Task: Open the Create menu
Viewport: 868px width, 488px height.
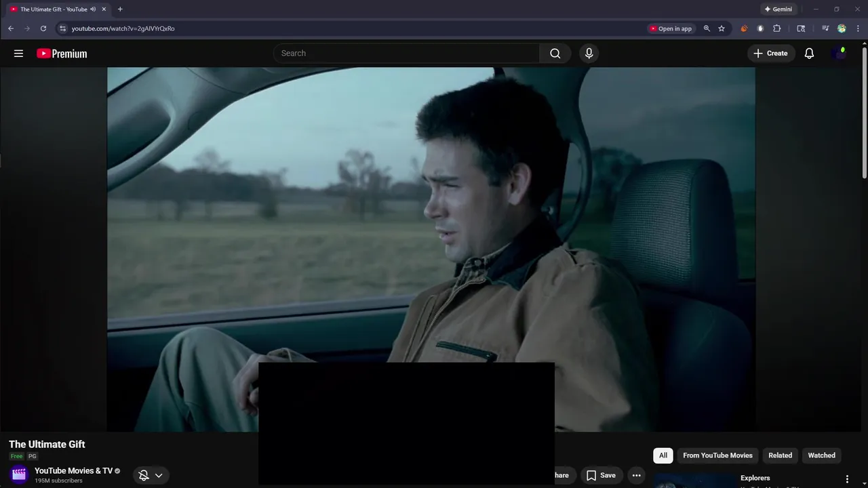Action: 770,54
